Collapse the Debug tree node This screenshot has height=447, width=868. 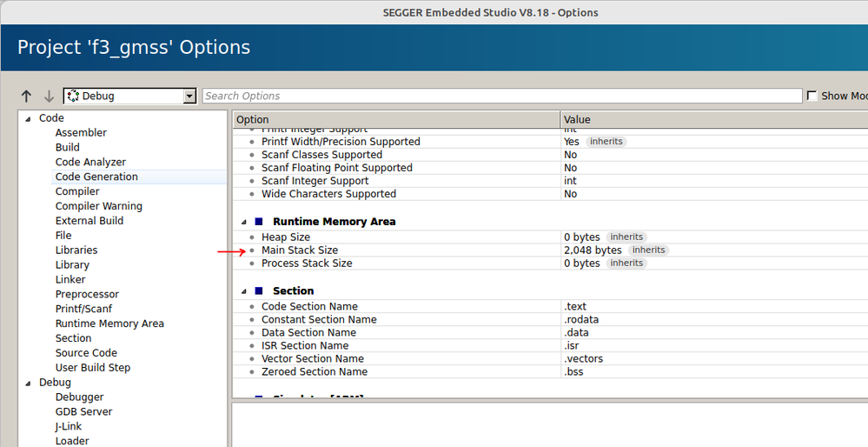(x=28, y=383)
